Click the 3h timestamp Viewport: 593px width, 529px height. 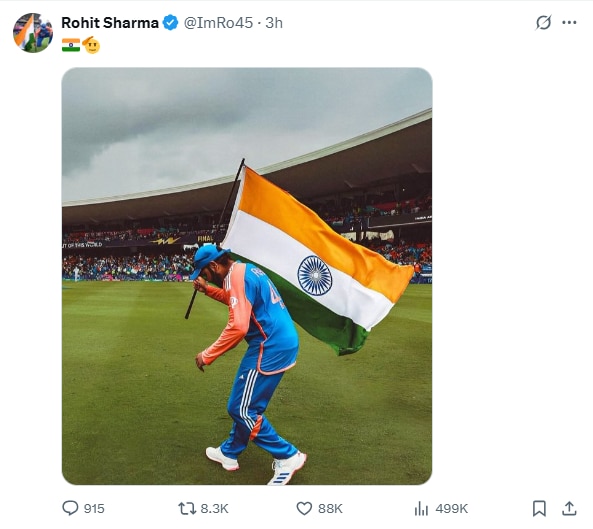coord(274,23)
